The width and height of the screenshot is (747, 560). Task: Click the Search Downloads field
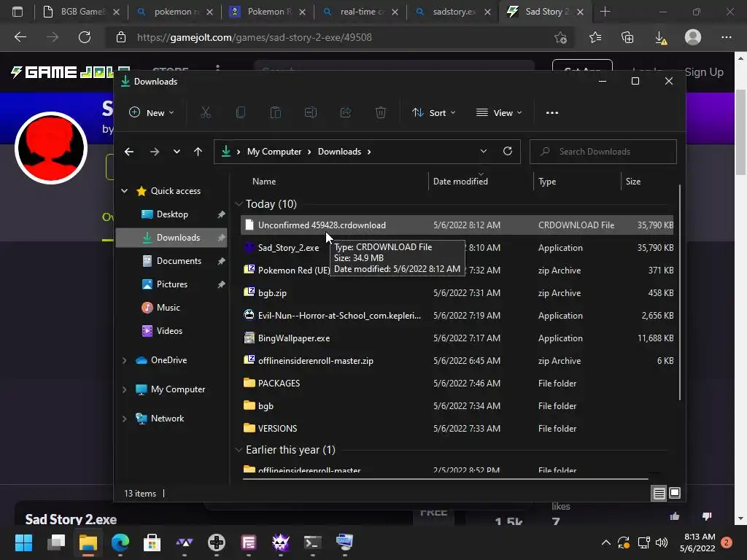pyautogui.click(x=603, y=152)
